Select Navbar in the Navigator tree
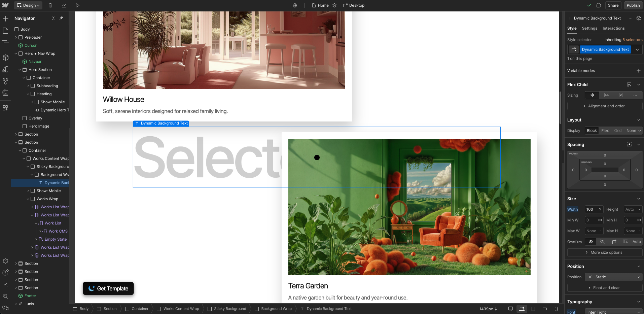The image size is (644, 314). point(35,62)
